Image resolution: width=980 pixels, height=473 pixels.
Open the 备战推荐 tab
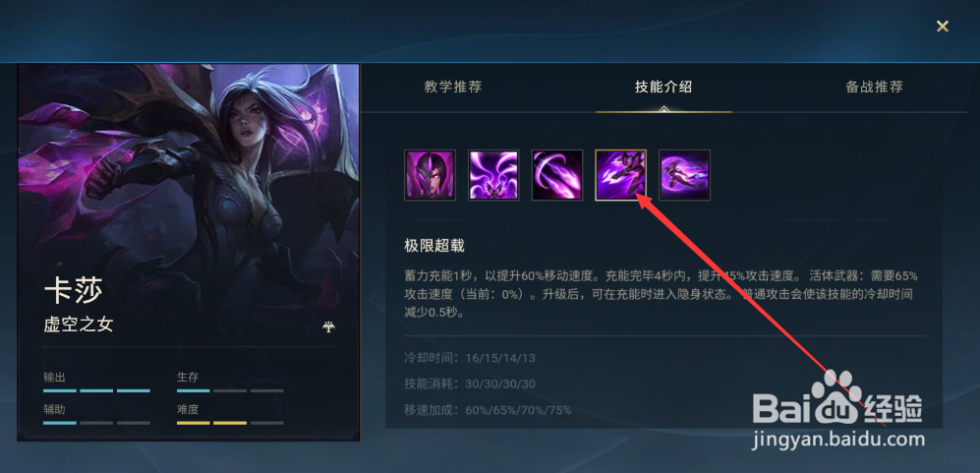[x=875, y=87]
